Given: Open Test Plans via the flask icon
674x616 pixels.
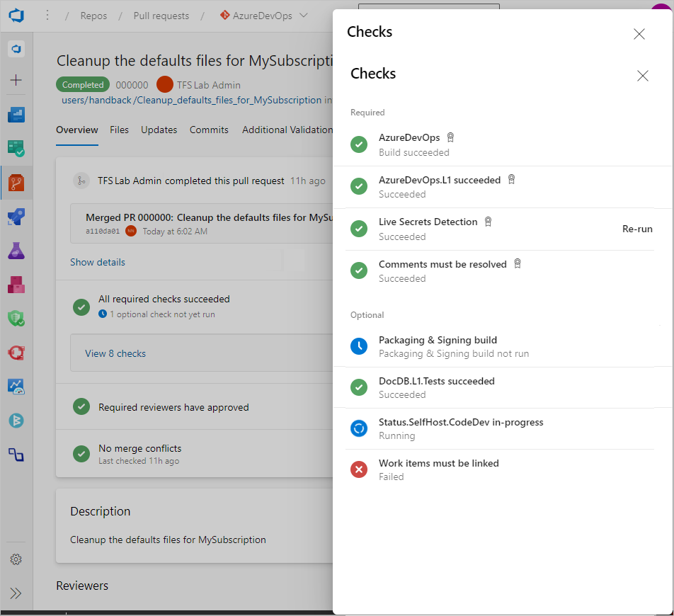Looking at the screenshot, I should [16, 250].
